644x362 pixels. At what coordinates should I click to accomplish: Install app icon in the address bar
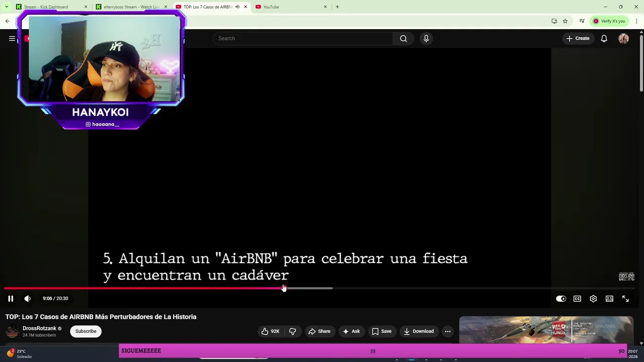tap(554, 21)
